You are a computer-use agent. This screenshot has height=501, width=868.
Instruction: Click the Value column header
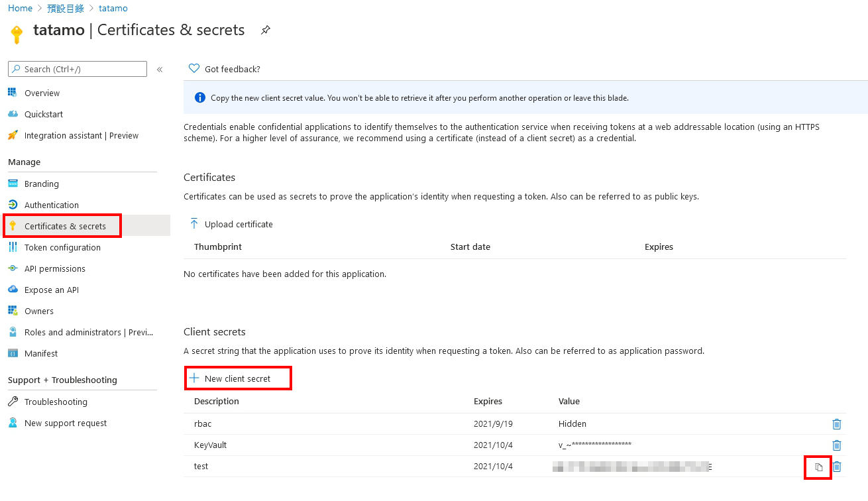pos(569,401)
